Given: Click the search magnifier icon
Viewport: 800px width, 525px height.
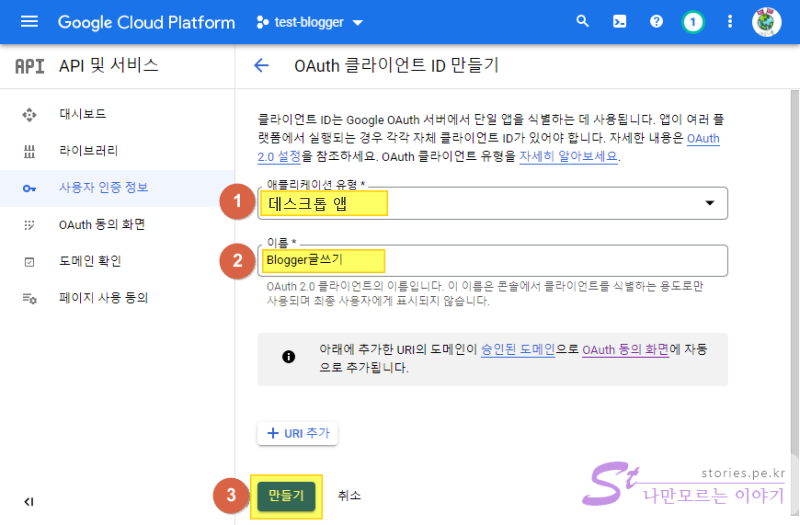Looking at the screenshot, I should 582,21.
